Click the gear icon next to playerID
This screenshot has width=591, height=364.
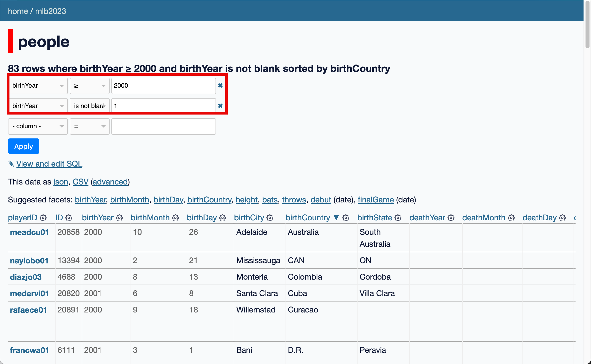click(x=43, y=218)
